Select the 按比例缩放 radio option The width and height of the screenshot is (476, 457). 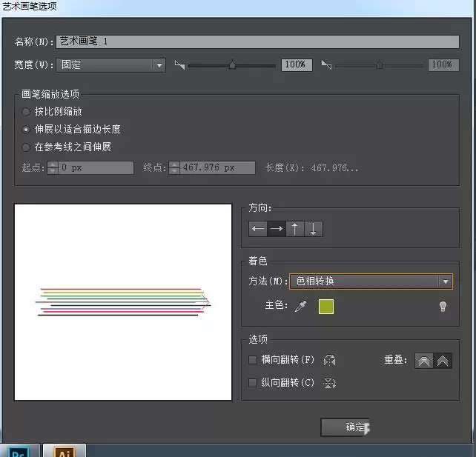[26, 112]
